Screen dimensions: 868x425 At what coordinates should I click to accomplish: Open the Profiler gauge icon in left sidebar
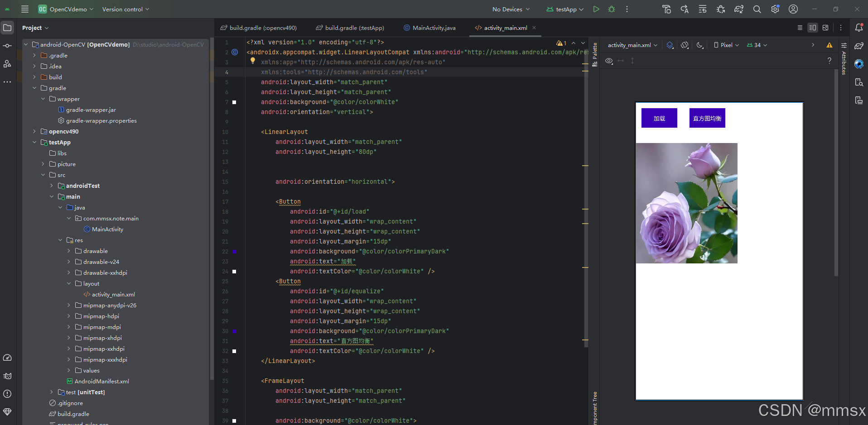tap(7, 358)
